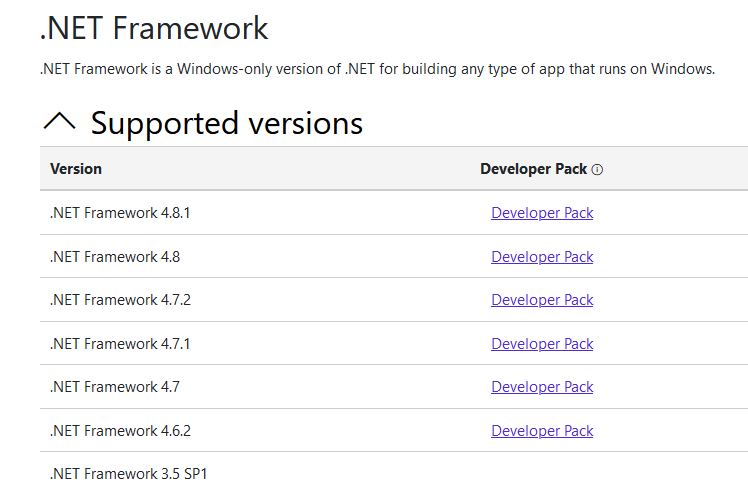748x504 pixels.
Task: Click the Developer Pack column header text
Action: [533, 169]
